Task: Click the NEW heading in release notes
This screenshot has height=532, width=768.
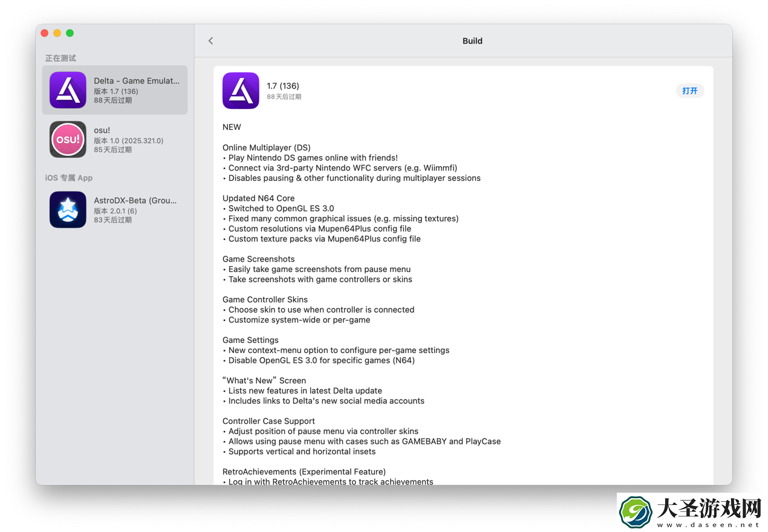Action: point(232,127)
